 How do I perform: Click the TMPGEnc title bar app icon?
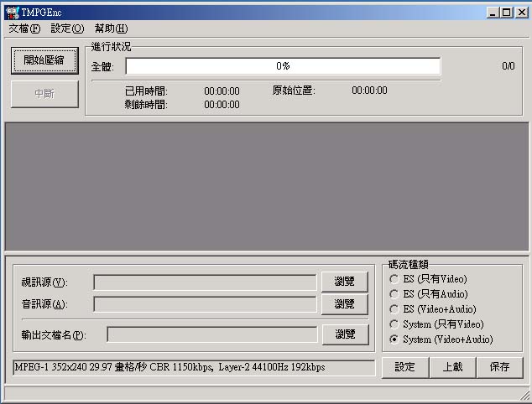(x=13, y=13)
